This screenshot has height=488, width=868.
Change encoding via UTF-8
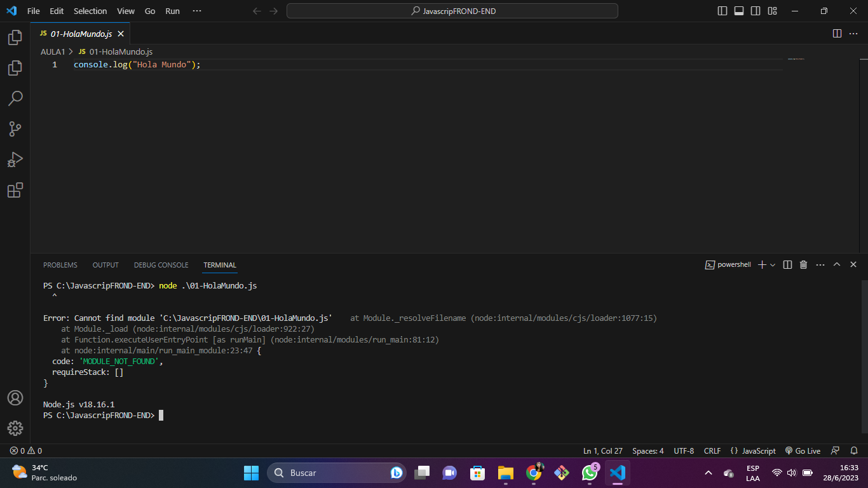[684, 451]
